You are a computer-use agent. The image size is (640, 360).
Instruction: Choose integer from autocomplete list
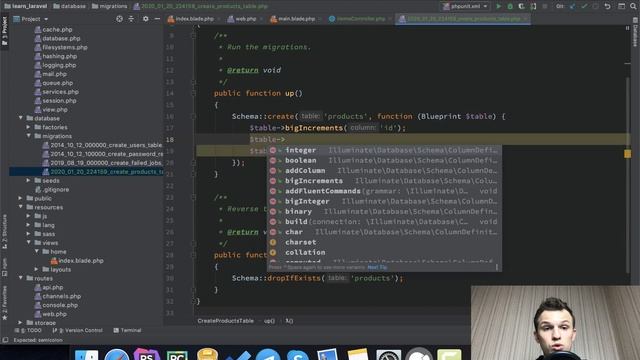tap(384, 150)
